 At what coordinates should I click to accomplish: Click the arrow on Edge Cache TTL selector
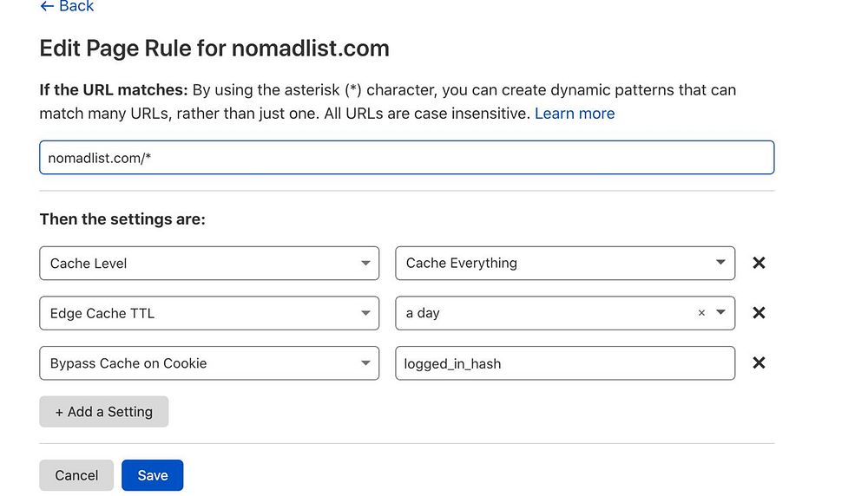tap(365, 313)
